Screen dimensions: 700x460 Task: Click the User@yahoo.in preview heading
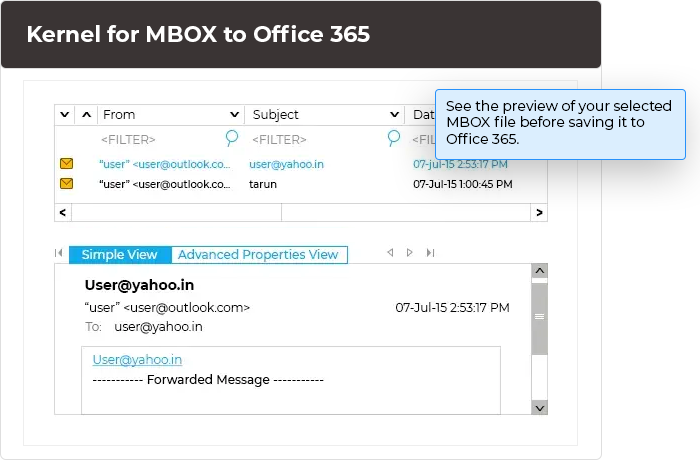click(x=139, y=285)
